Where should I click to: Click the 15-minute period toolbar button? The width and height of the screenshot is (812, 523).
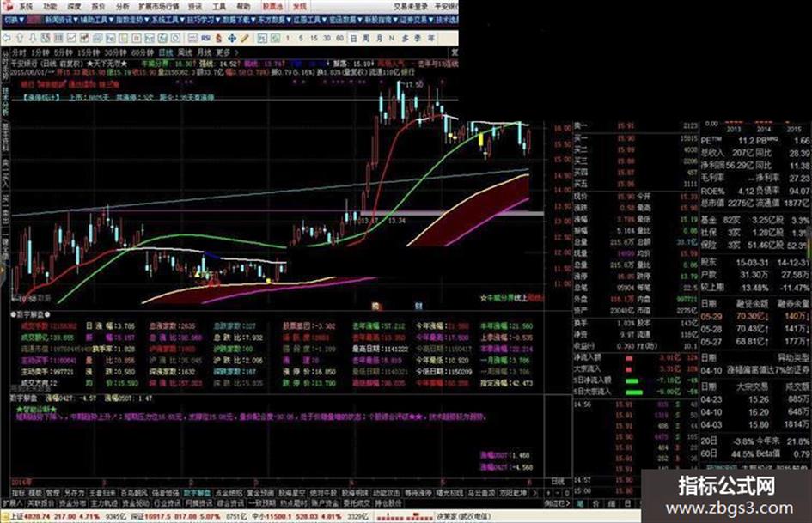314,38
